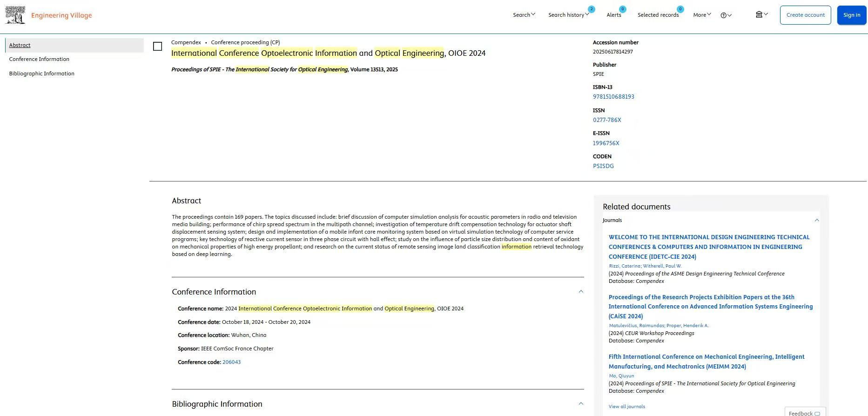Click the Create account button
The image size is (868, 416).
[x=806, y=15]
